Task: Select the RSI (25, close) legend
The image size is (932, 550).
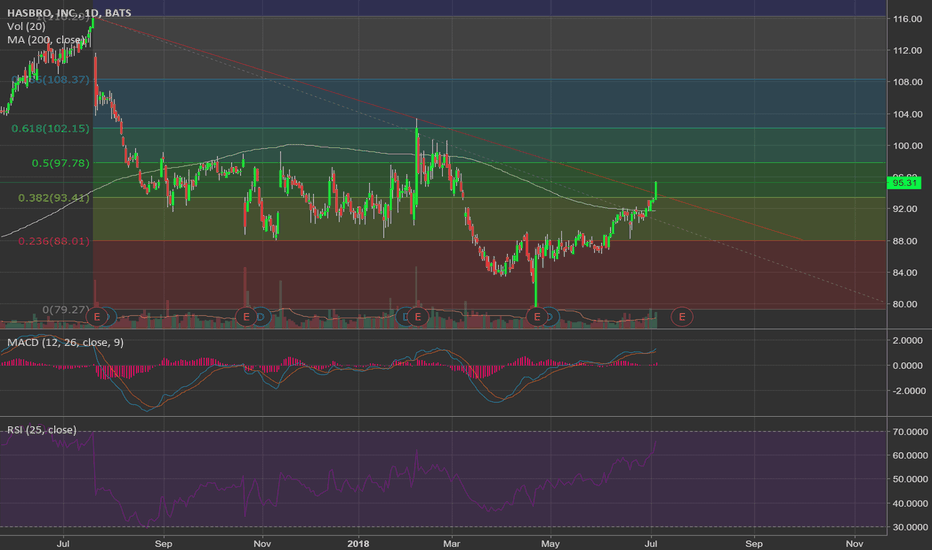Action: click(x=42, y=430)
